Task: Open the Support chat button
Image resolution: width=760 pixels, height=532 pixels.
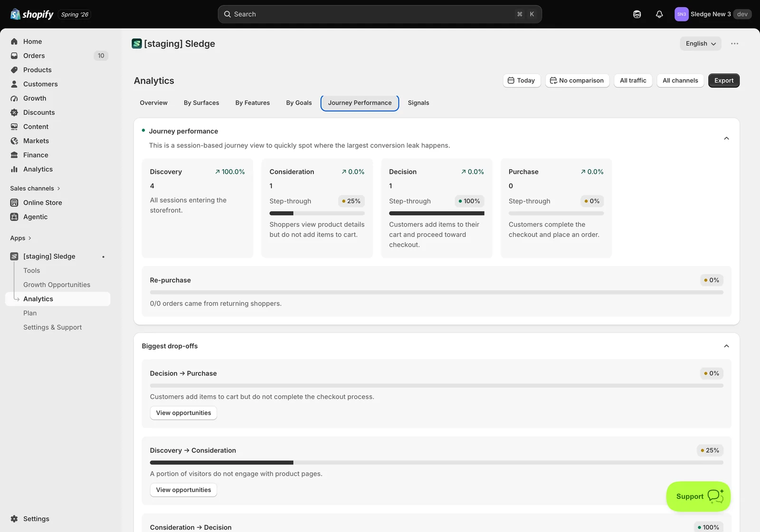Action: click(698, 496)
